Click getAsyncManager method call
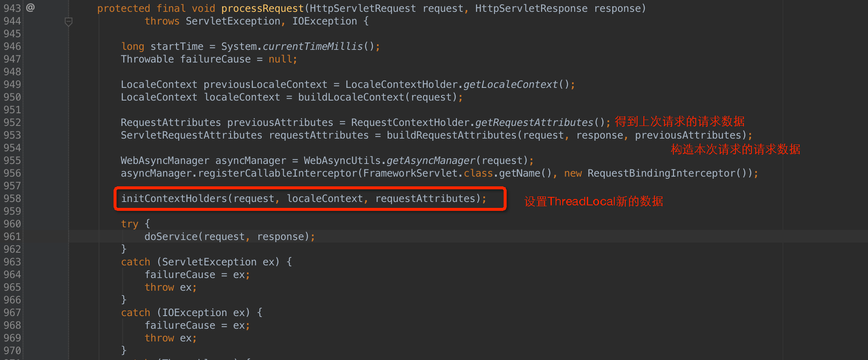The height and width of the screenshot is (360, 868). (431, 161)
